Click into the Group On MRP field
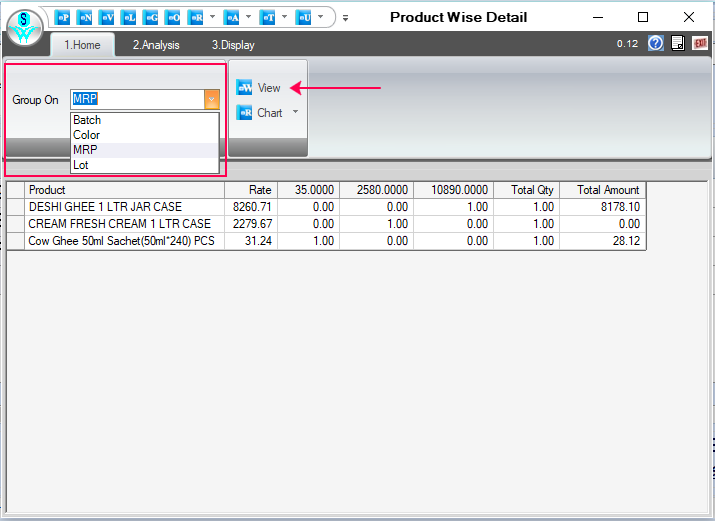 click(138, 99)
